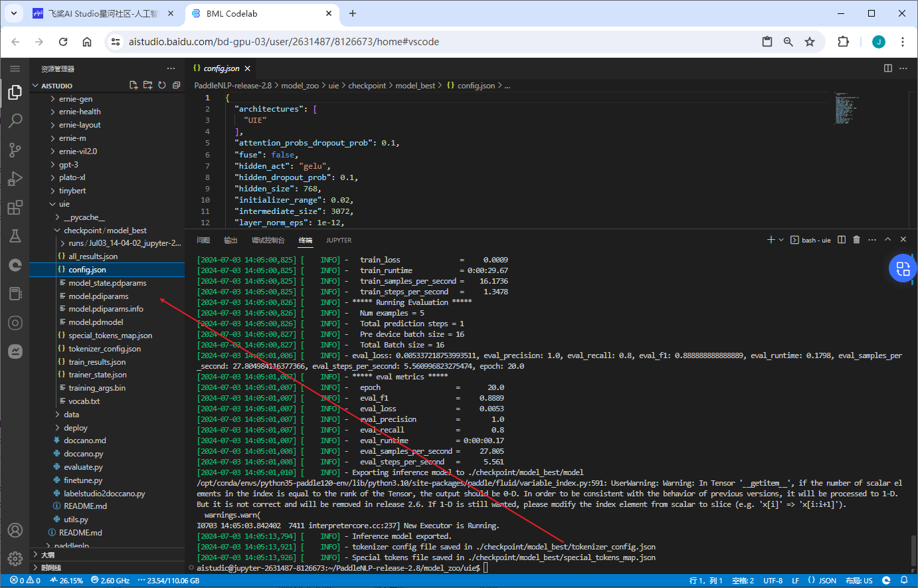Open model_state.pdparams file
918x588 pixels.
point(107,283)
